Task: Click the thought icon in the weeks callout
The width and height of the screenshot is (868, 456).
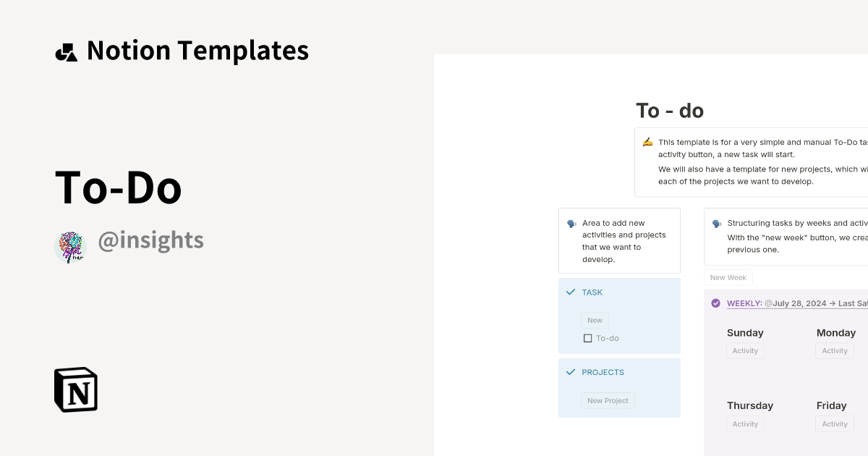Action: pyautogui.click(x=716, y=223)
